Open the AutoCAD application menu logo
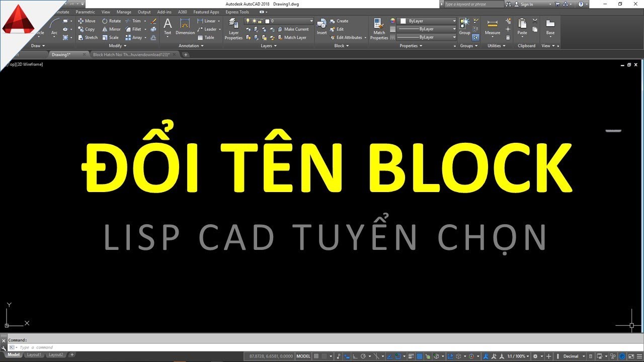 (18, 20)
